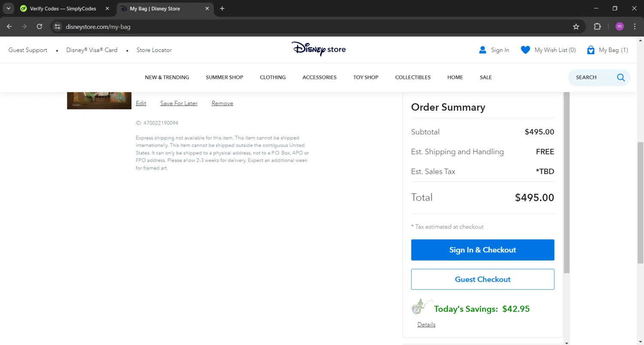Open Clothing menu
This screenshot has height=345, width=644.
pos(273,77)
